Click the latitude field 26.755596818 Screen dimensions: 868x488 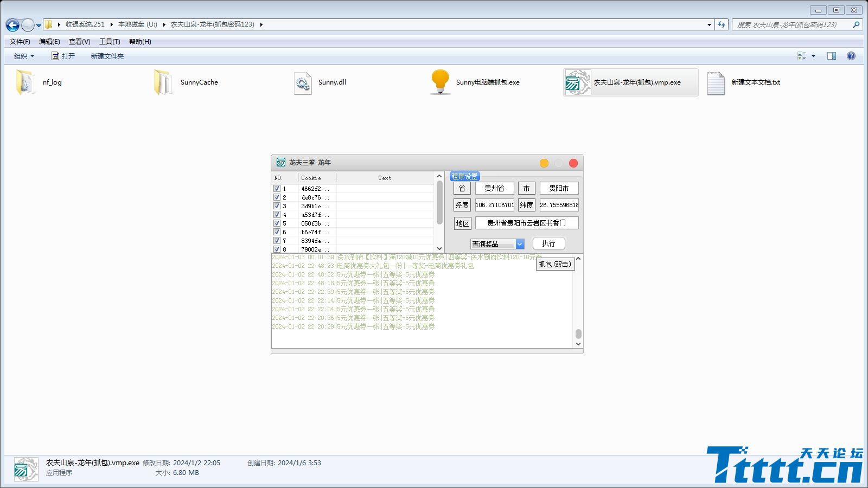(x=559, y=205)
